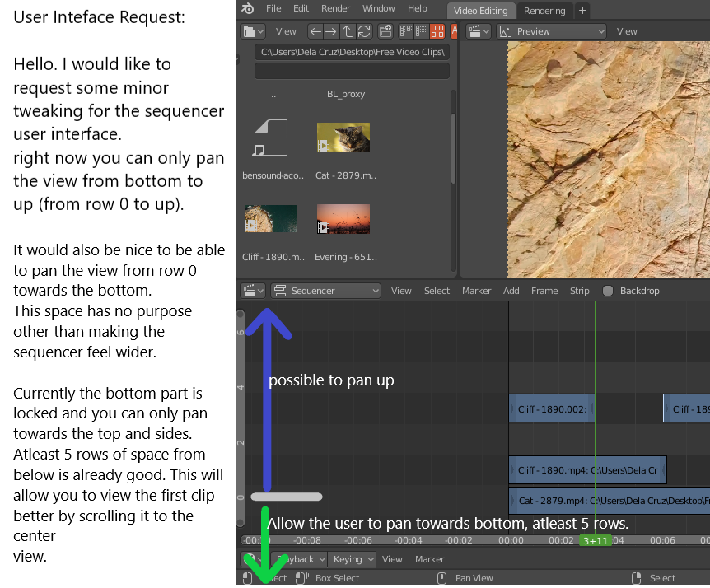Select the Cat - 2879.mp4 strip

pyautogui.click(x=610, y=501)
